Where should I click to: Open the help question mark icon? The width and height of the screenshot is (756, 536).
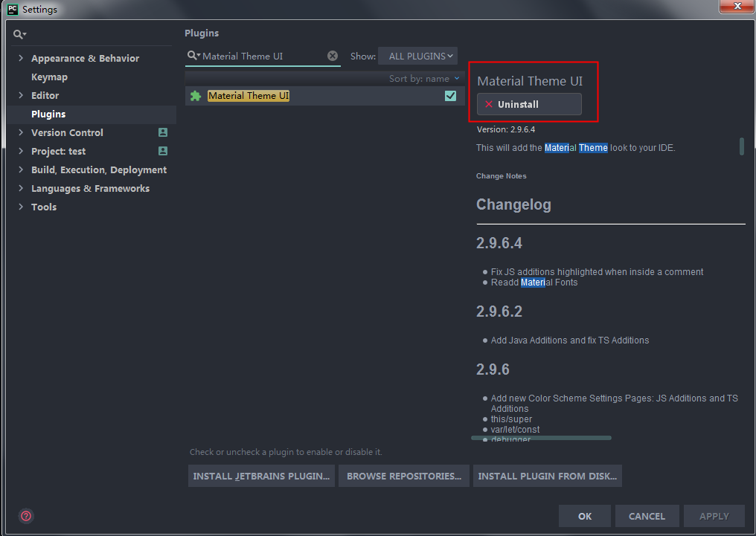pyautogui.click(x=26, y=516)
